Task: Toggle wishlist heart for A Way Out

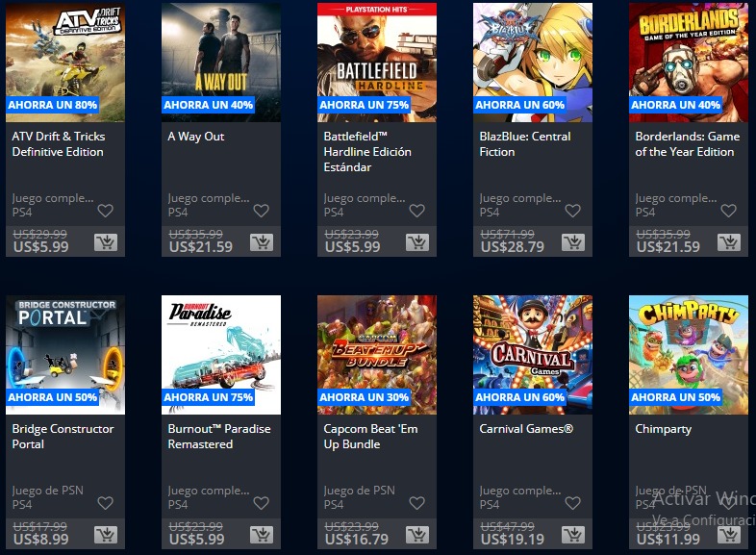Action: click(x=262, y=211)
